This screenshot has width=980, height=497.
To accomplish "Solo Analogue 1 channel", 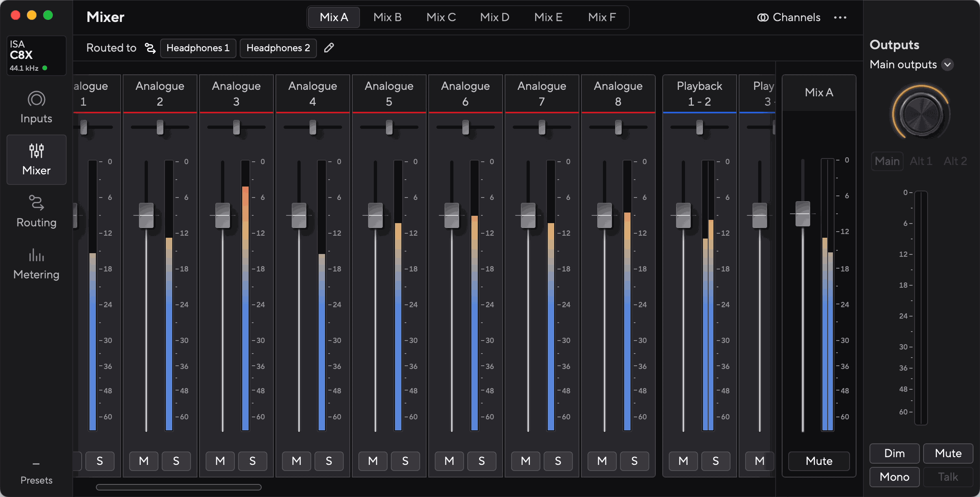I will coord(100,461).
